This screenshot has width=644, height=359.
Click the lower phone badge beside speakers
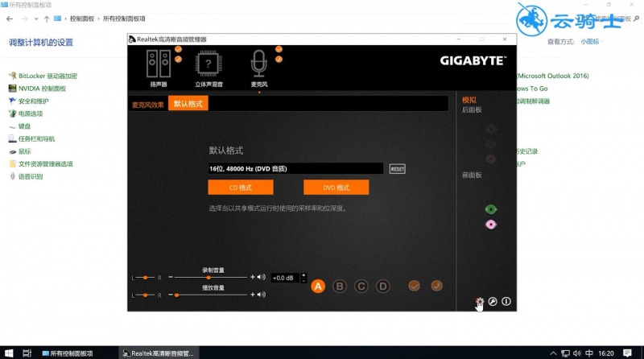(x=178, y=60)
